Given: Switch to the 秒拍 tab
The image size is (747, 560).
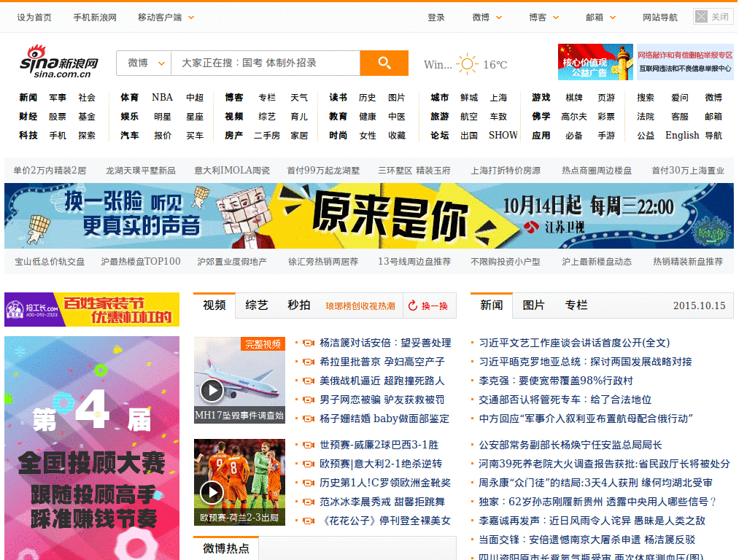Looking at the screenshot, I should point(299,306).
